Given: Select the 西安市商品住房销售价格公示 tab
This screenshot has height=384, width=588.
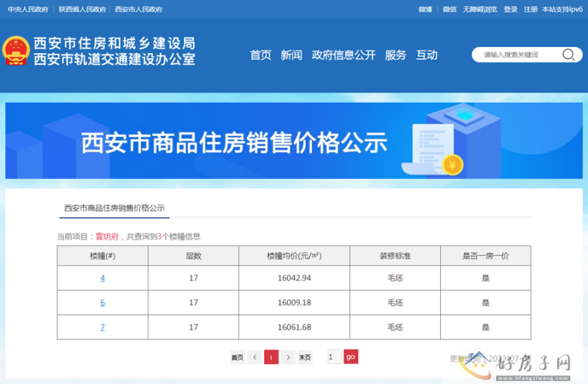Looking at the screenshot, I should (115, 208).
